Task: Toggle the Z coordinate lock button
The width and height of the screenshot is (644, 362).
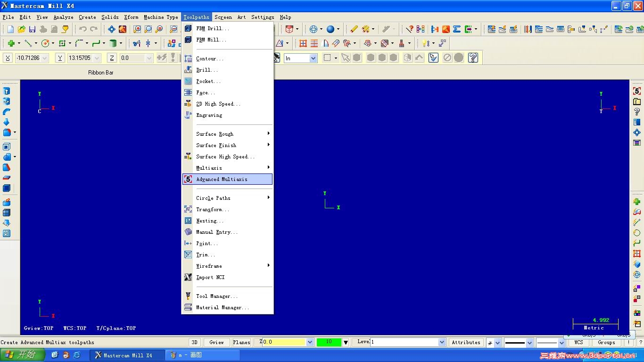Action: pos(112,58)
